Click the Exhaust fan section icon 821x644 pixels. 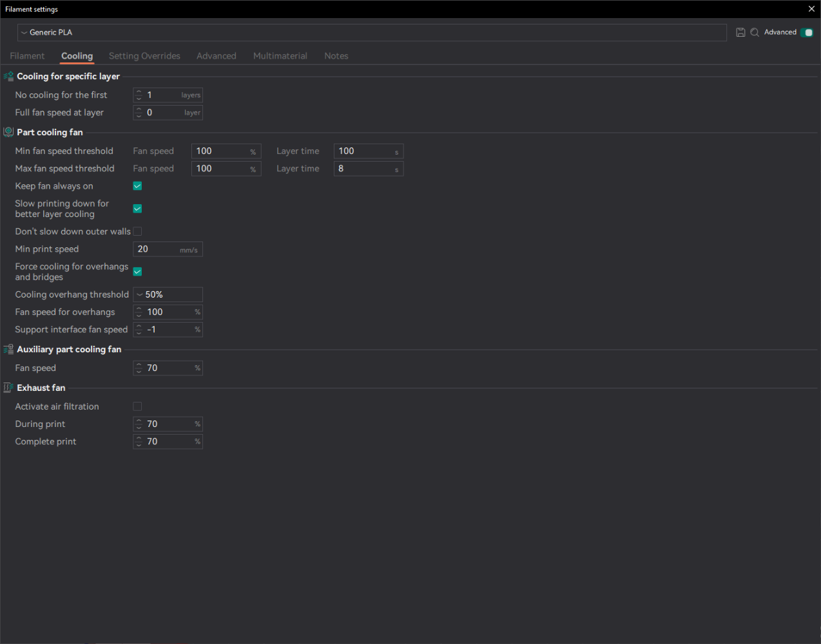click(x=8, y=388)
